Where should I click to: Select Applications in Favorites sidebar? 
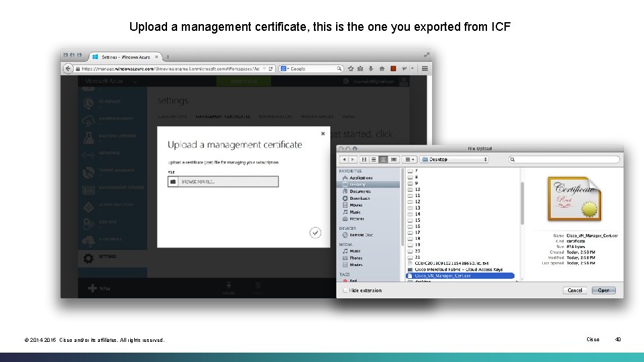(361, 178)
